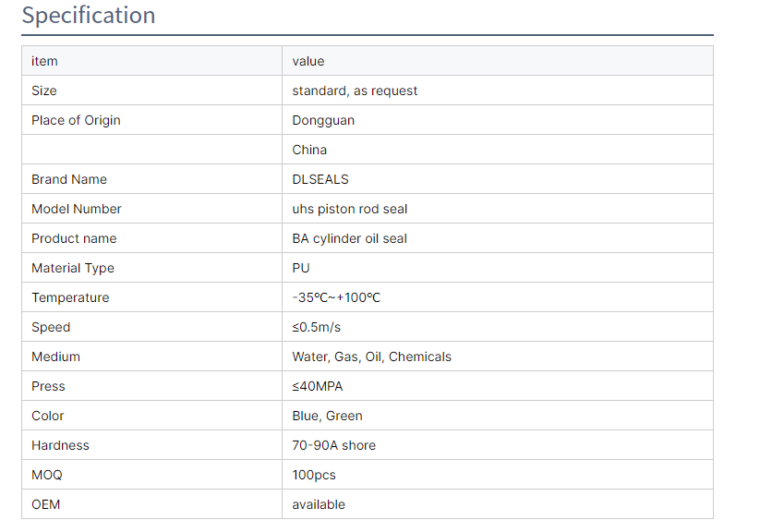Image resolution: width=760 pixels, height=532 pixels.
Task: Click the 100pcs MOQ value
Action: [x=314, y=475]
